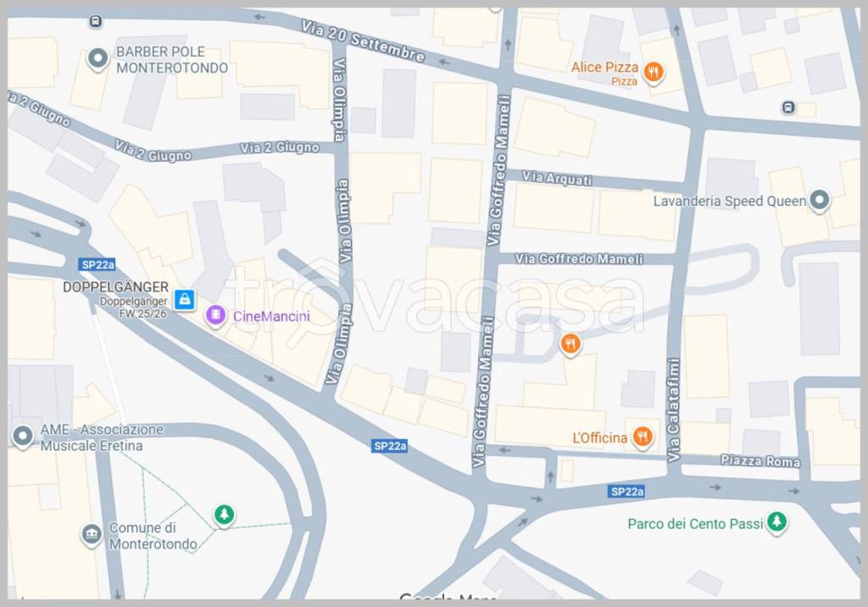Select the Lavanderia Speed Queen location pin
Screen dimensions: 868x607
[x=820, y=200]
